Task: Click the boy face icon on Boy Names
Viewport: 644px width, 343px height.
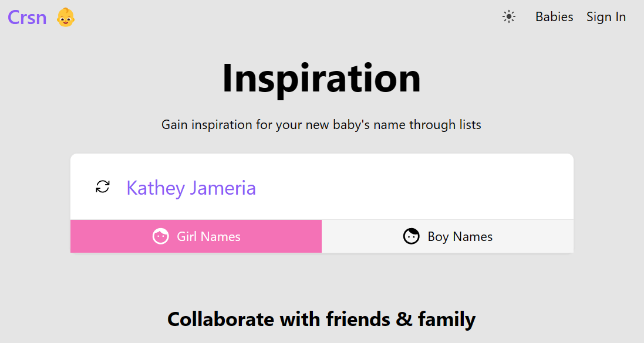Action: click(411, 236)
